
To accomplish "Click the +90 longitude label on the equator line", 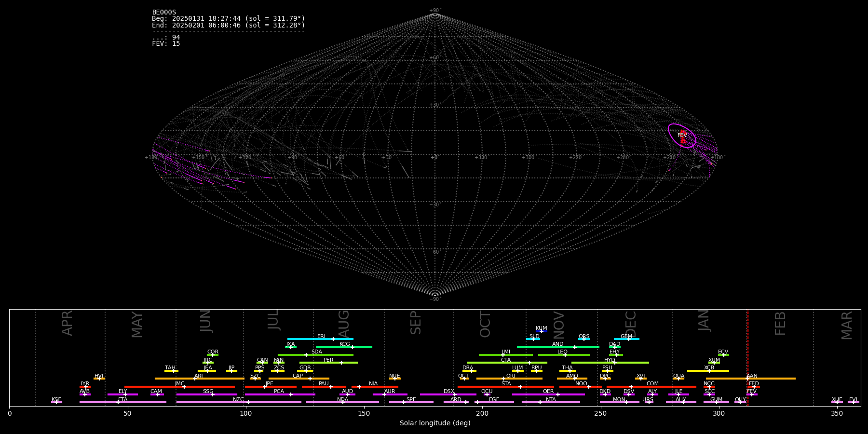I will 292,158.
